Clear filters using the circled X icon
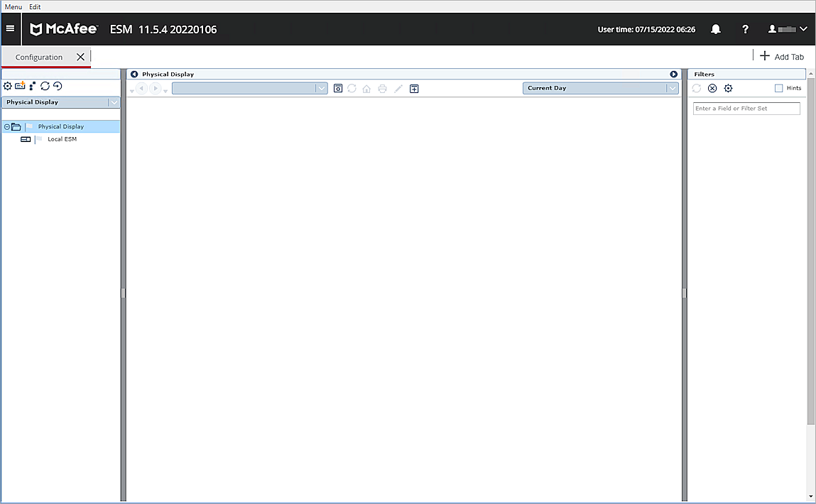Screen dimensions: 816x504 pos(712,88)
